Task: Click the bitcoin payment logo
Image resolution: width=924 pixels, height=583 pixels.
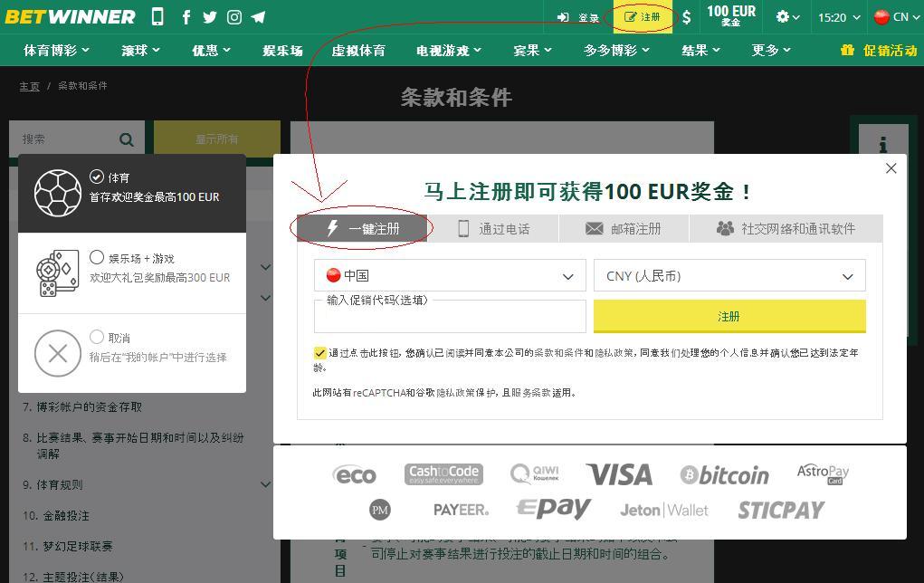Action: coord(724,475)
